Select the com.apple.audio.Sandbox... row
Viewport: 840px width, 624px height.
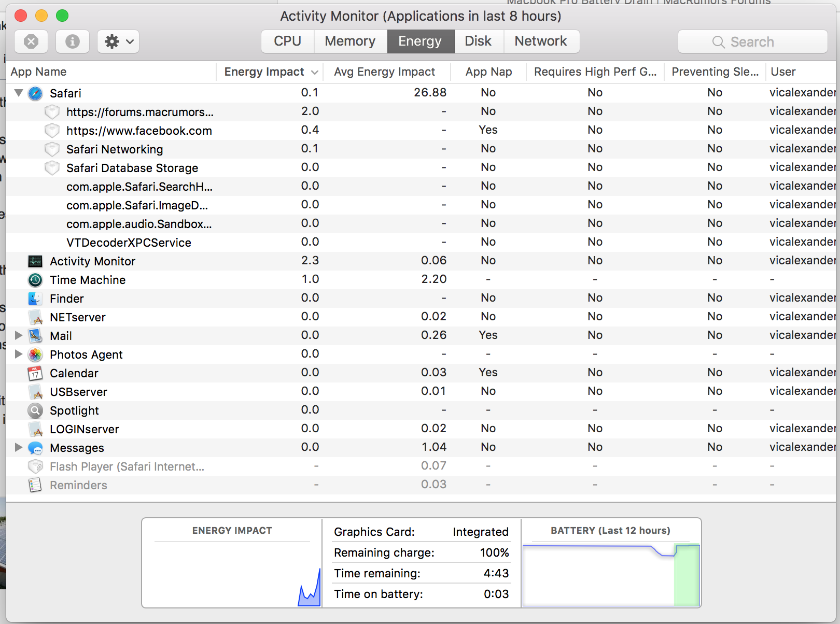pyautogui.click(x=421, y=224)
